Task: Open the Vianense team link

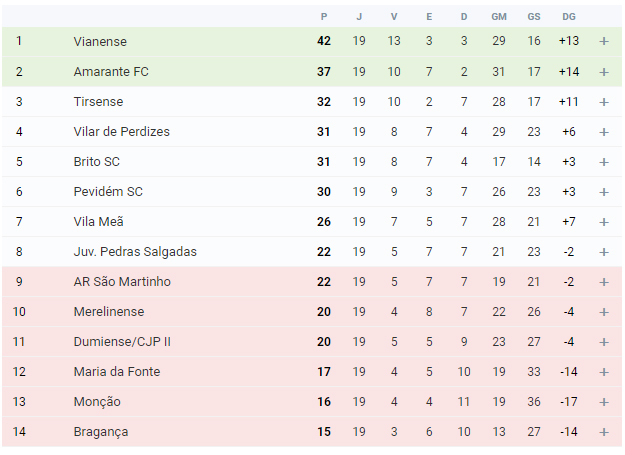Action: coord(100,41)
